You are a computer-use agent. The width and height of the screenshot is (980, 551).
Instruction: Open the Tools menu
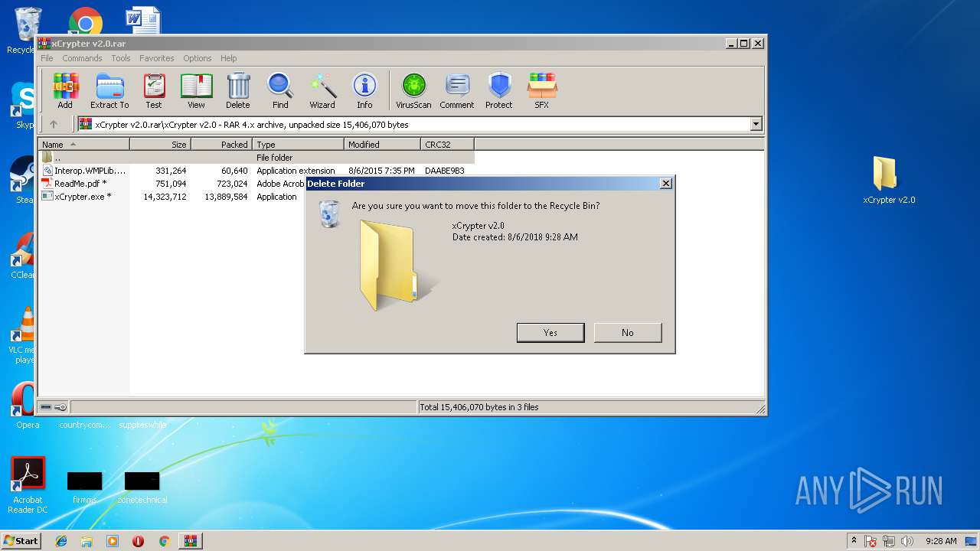(x=121, y=58)
